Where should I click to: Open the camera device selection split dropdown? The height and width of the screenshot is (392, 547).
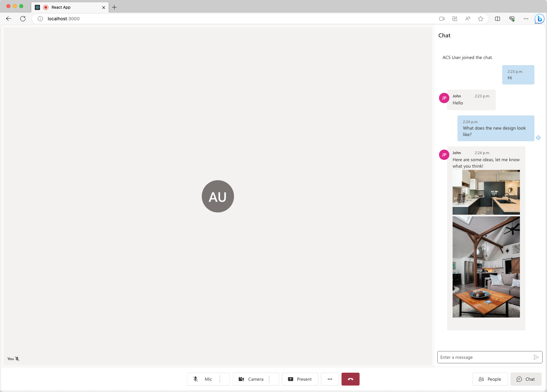274,379
